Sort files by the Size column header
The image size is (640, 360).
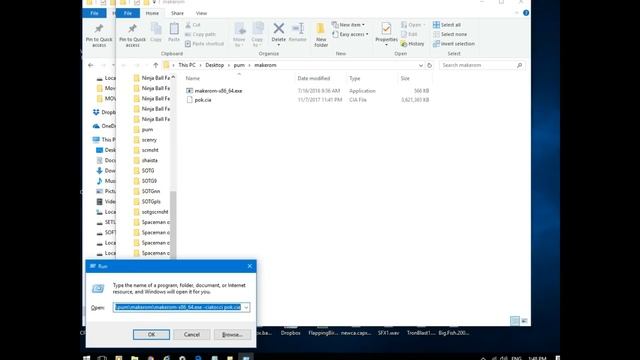coord(405,78)
